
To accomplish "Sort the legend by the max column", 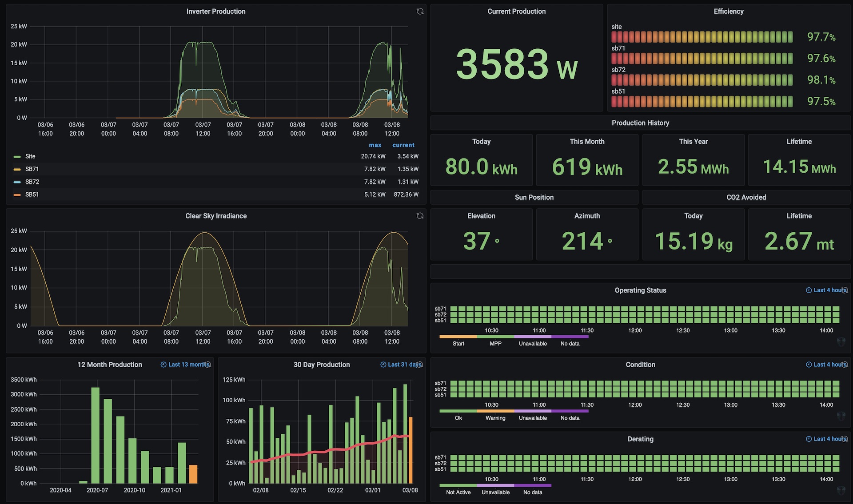I will 375,145.
